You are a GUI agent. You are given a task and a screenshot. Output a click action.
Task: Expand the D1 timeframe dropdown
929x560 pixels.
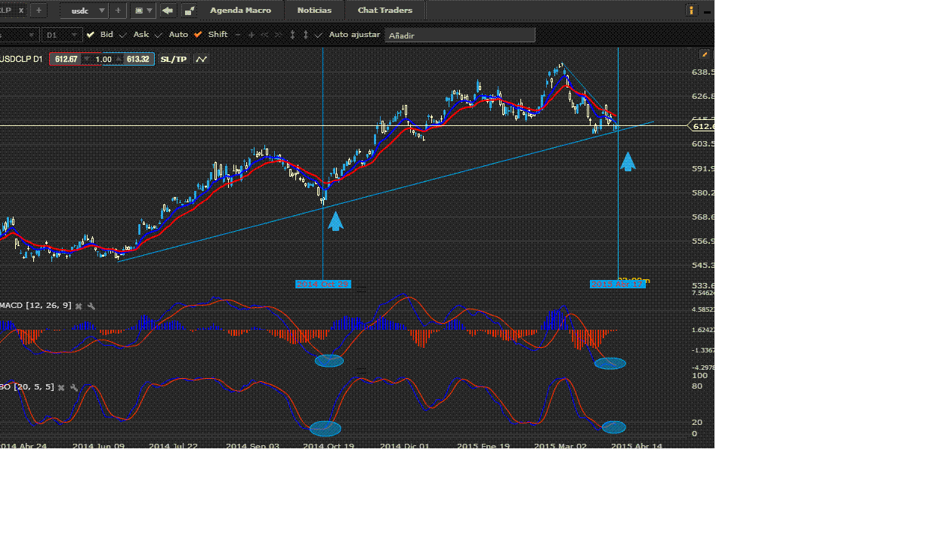62,35
